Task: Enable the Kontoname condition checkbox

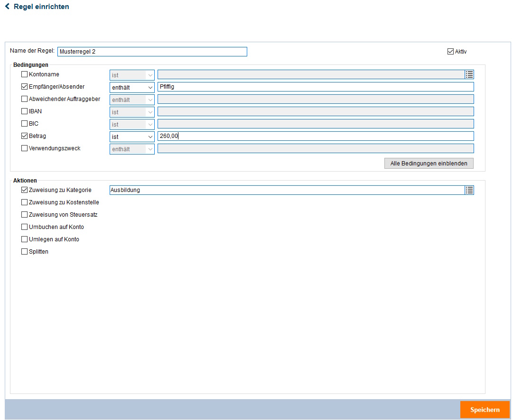Action: pyautogui.click(x=25, y=74)
